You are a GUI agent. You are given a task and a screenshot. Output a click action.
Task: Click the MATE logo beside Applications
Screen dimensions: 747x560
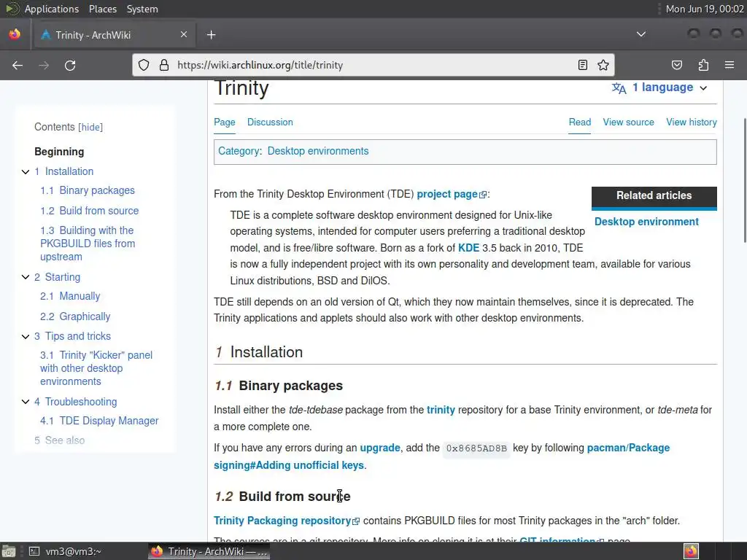tap(12, 9)
